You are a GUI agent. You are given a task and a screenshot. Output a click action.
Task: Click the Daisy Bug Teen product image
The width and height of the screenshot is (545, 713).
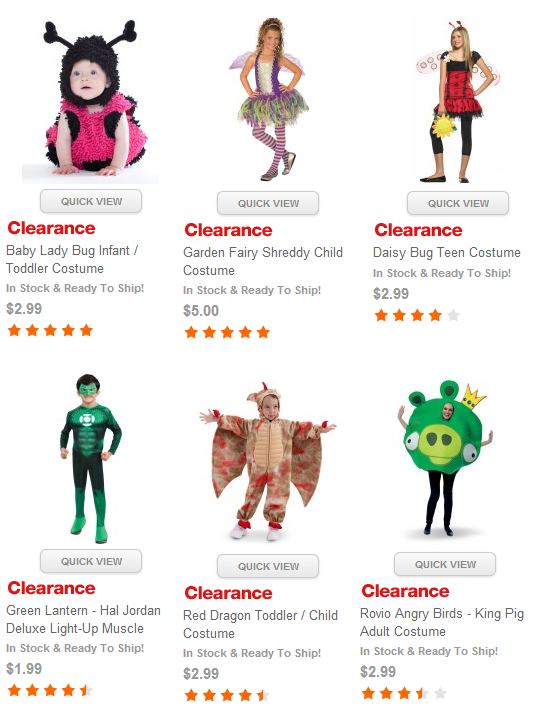pyautogui.click(x=457, y=101)
